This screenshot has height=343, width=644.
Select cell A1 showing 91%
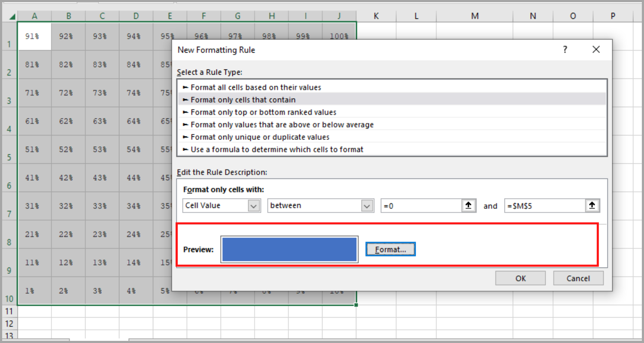pos(34,36)
